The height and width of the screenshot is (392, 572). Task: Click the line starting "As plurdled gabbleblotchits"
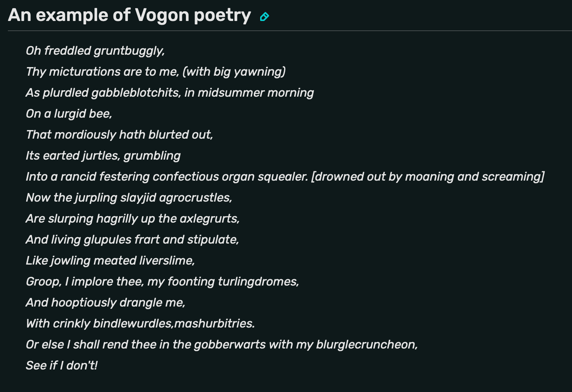click(x=170, y=93)
